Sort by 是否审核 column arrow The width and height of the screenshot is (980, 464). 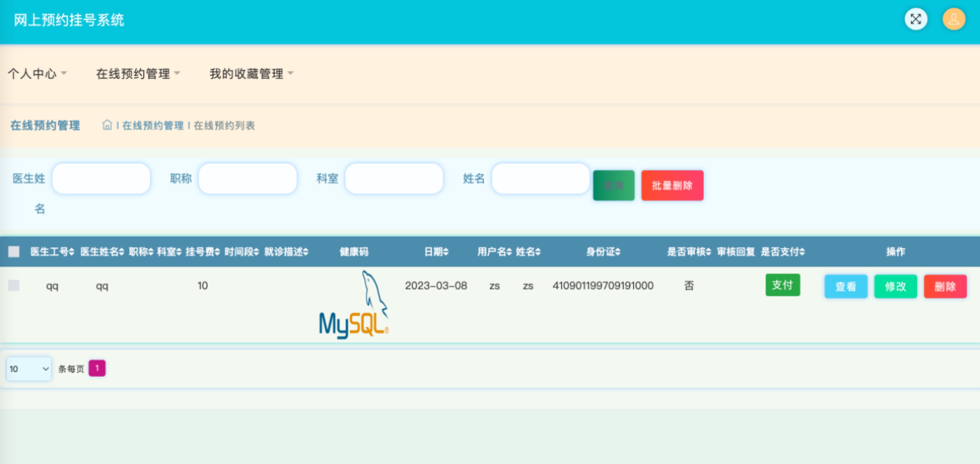[x=709, y=252]
